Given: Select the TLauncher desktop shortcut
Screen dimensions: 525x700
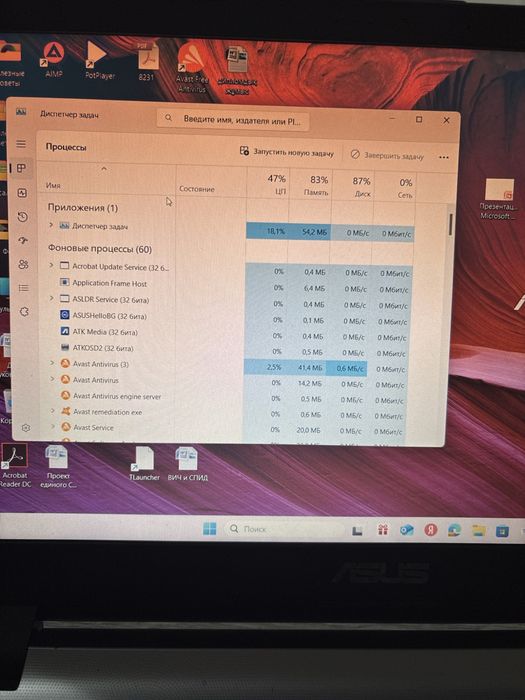Looking at the screenshot, I should pyautogui.click(x=144, y=464).
